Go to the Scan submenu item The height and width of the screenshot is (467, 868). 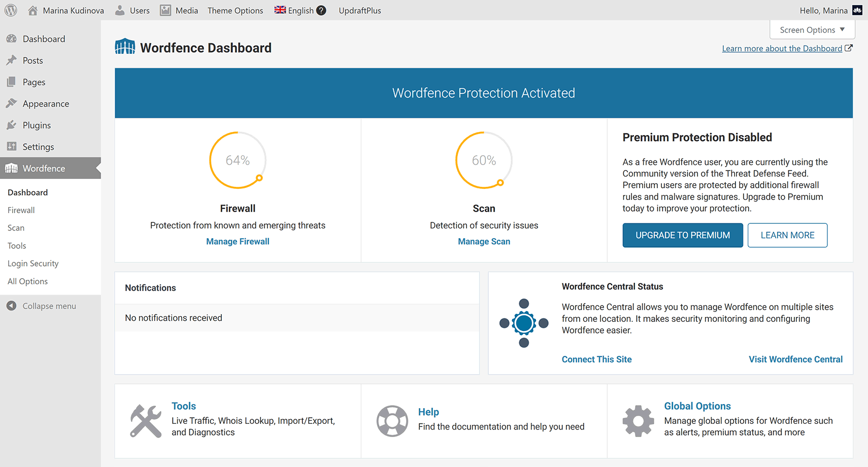[x=16, y=228]
